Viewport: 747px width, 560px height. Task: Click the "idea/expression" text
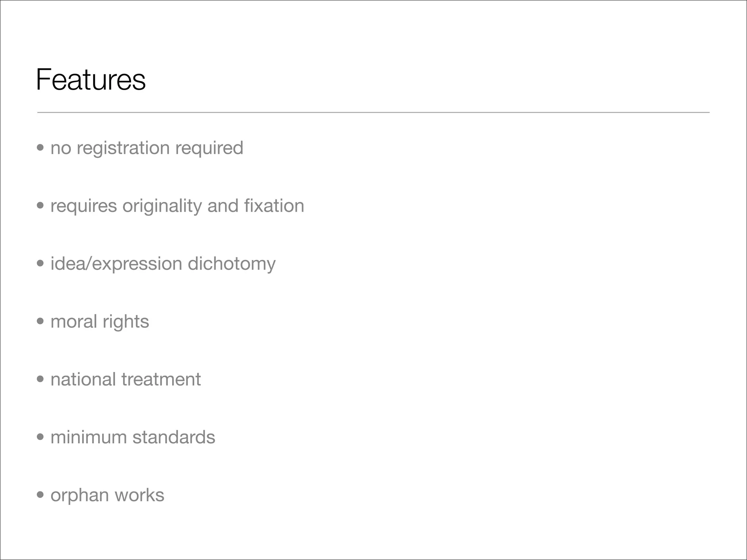(x=116, y=264)
